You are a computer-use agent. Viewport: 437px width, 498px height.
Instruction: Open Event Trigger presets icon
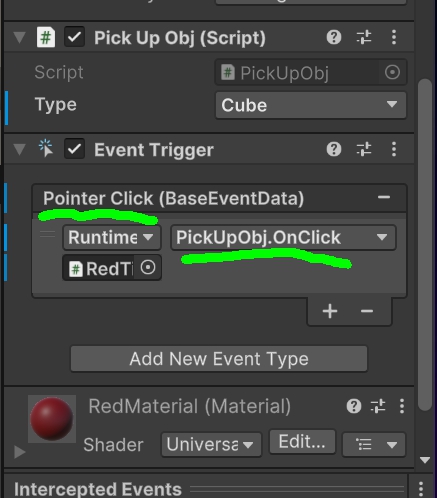364,149
